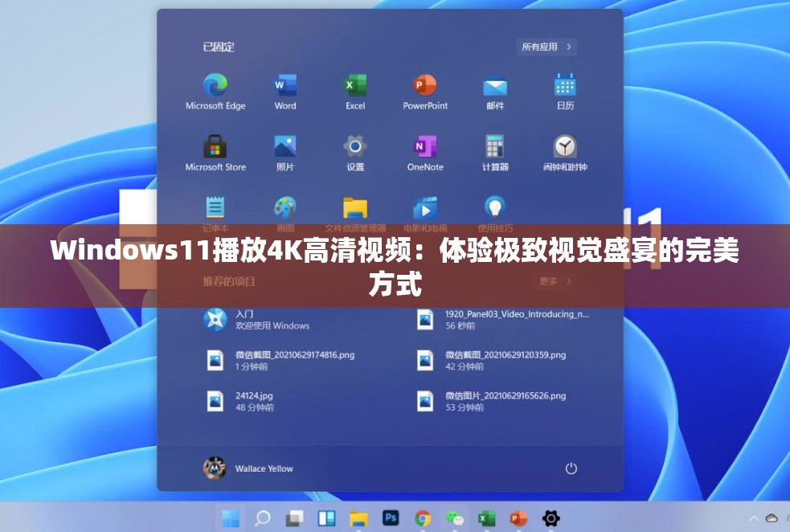
Task: Open Settings gear on the taskbar
Action: (x=551, y=518)
